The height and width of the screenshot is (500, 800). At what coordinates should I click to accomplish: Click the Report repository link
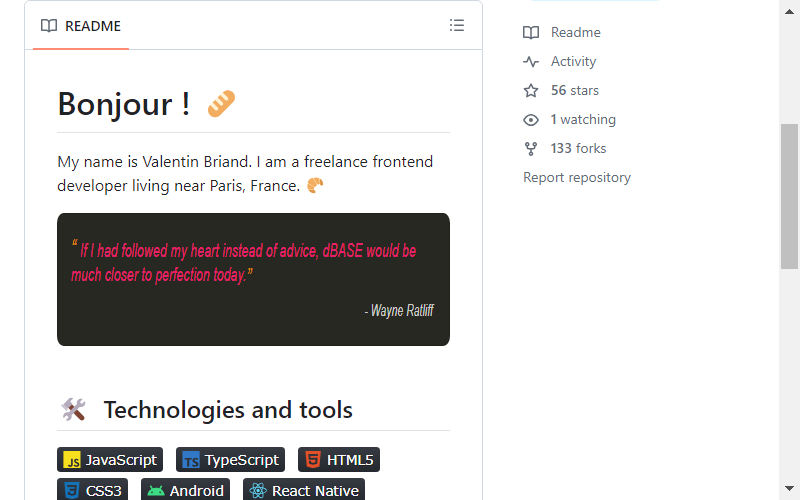point(577,178)
